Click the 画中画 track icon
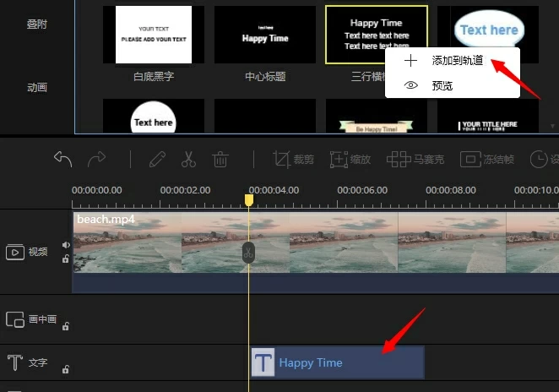 (x=15, y=319)
